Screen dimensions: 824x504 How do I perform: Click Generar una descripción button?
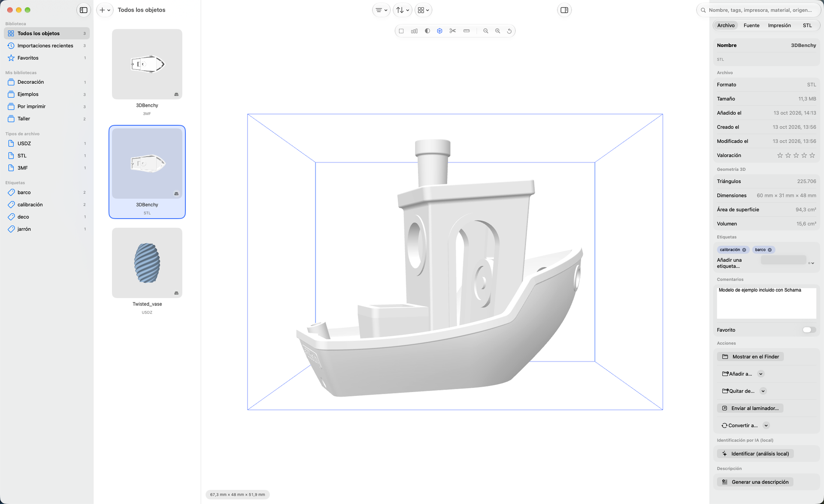click(755, 482)
